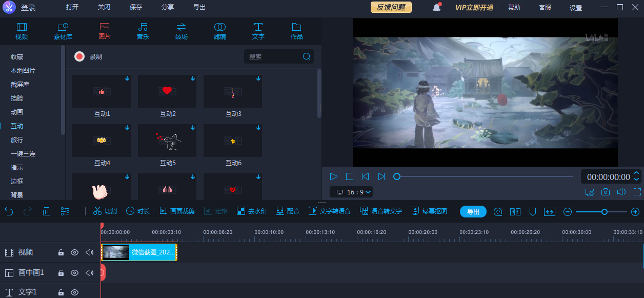This screenshot has height=298, width=644.
Task: Enter fullscreen preview
Action: (x=637, y=192)
